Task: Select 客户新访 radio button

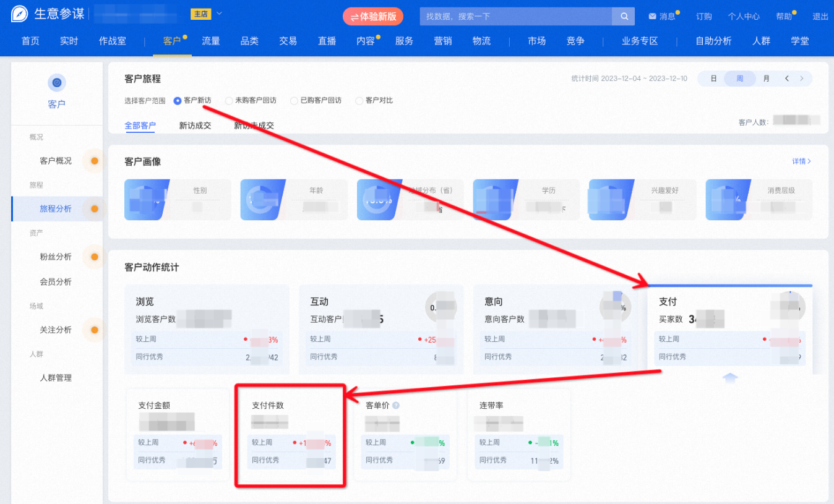Action: pos(178,100)
